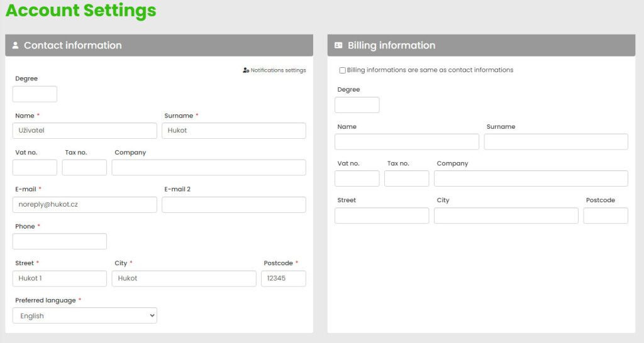Enable billing same as contact checkbox
This screenshot has height=343, width=644.
tap(342, 70)
